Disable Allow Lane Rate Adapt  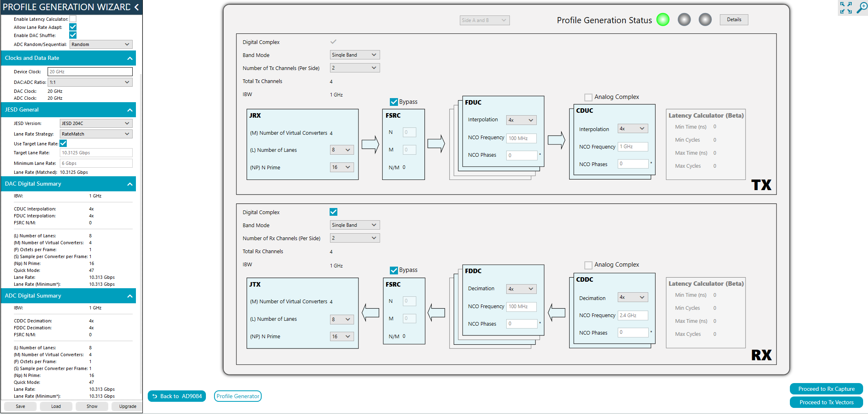(x=73, y=27)
